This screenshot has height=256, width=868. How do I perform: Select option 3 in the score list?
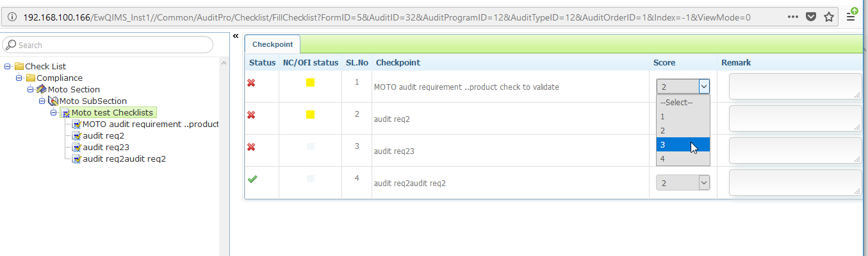point(683,144)
